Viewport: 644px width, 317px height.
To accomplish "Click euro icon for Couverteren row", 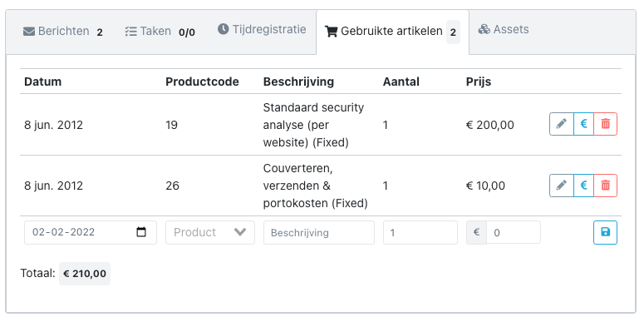I will click(x=583, y=186).
